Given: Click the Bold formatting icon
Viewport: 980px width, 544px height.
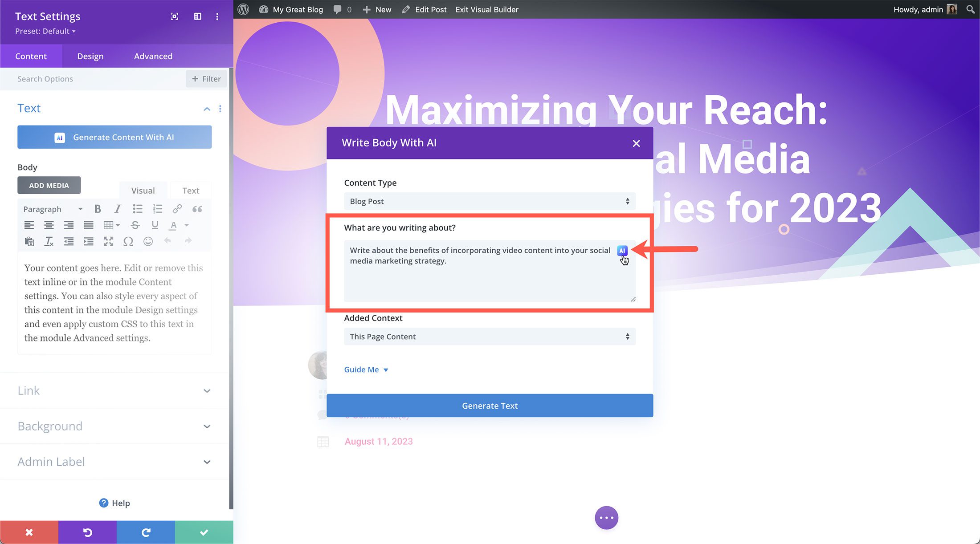Looking at the screenshot, I should 97,209.
